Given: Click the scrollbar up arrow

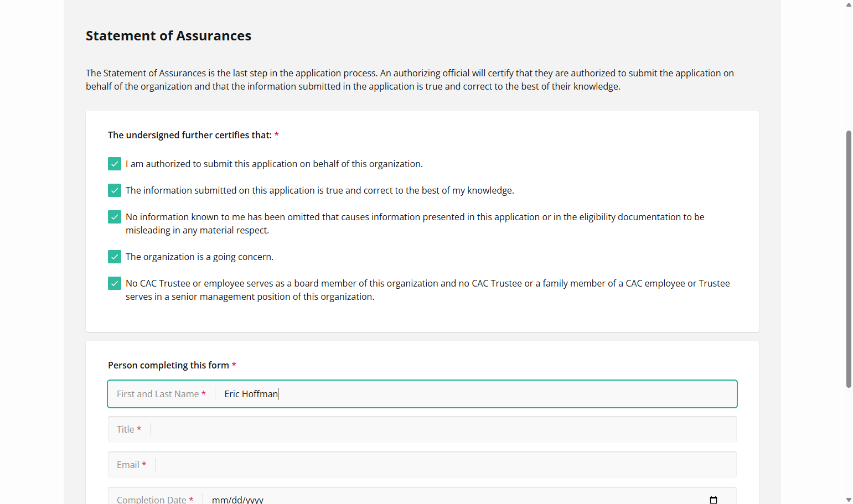Looking at the screenshot, I should click(x=849, y=4).
